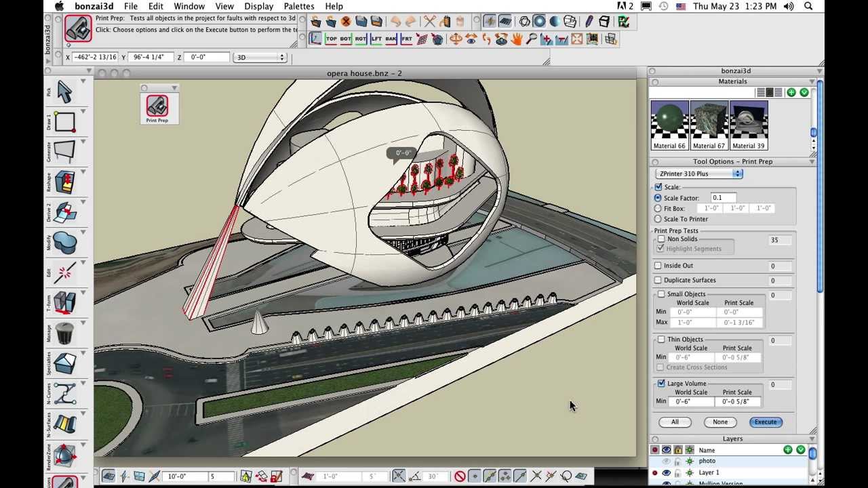This screenshot has height=488, width=868.
Task: Select the Scale Factor radio button
Action: point(658,198)
